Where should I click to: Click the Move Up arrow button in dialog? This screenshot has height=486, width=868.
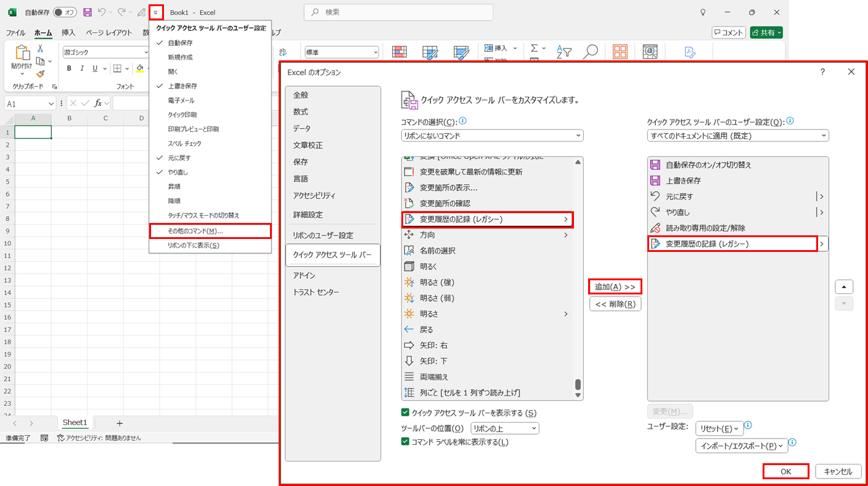[844, 287]
